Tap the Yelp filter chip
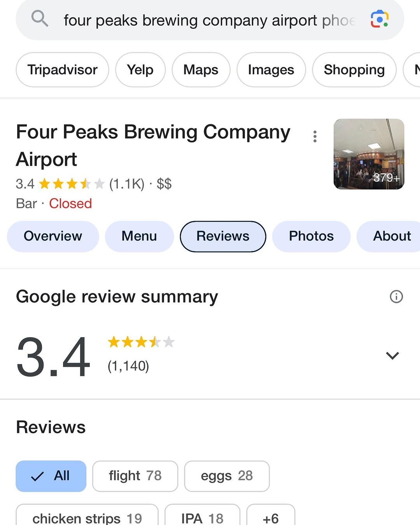This screenshot has height=525, width=420. (x=140, y=70)
